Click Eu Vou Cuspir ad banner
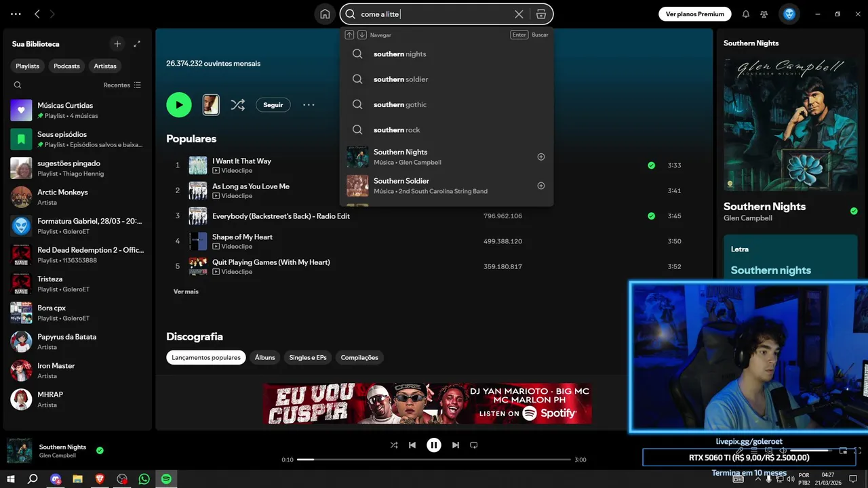Viewport: 868px width, 488px height. pyautogui.click(x=427, y=403)
